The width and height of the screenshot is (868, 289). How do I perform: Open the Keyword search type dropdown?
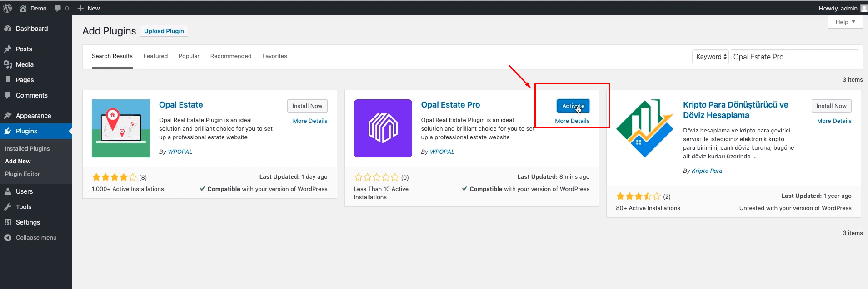click(x=711, y=57)
